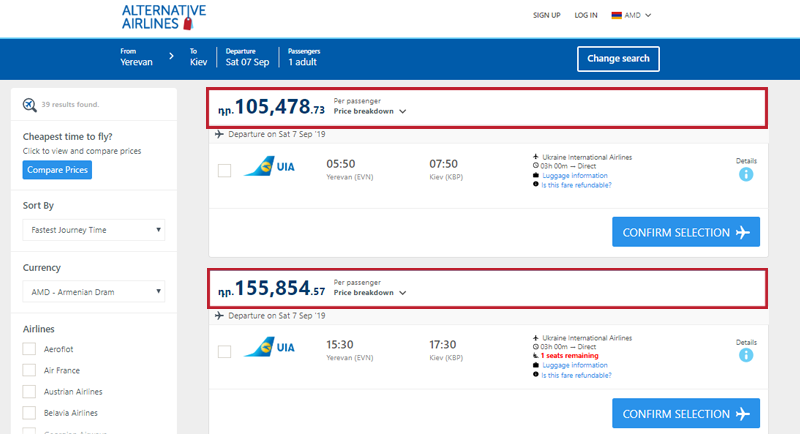
Task: Click plane icon beside first Departure on Sat 7 Sep
Action: pyautogui.click(x=219, y=134)
